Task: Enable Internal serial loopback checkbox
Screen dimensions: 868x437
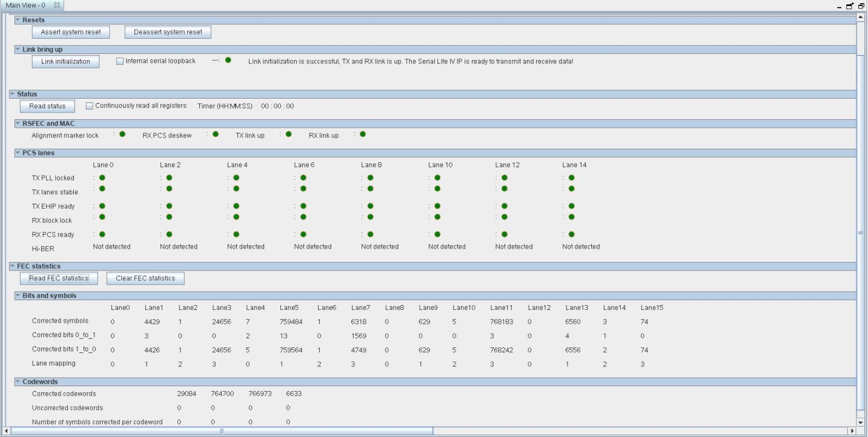Action: coord(120,61)
